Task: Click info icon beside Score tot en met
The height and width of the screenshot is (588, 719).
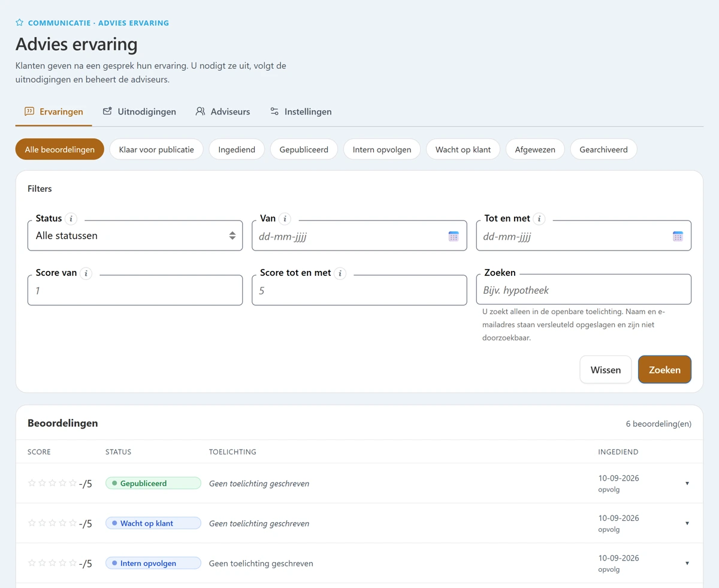Action: point(340,273)
